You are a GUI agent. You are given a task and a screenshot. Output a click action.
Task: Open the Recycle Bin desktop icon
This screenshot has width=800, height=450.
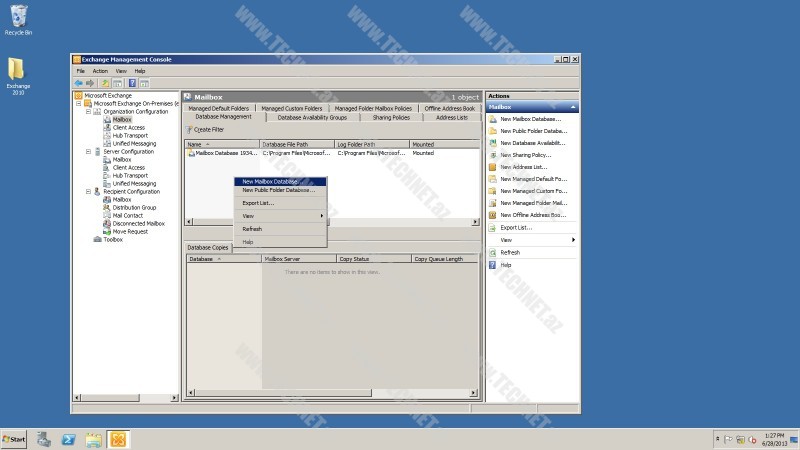tap(18, 20)
